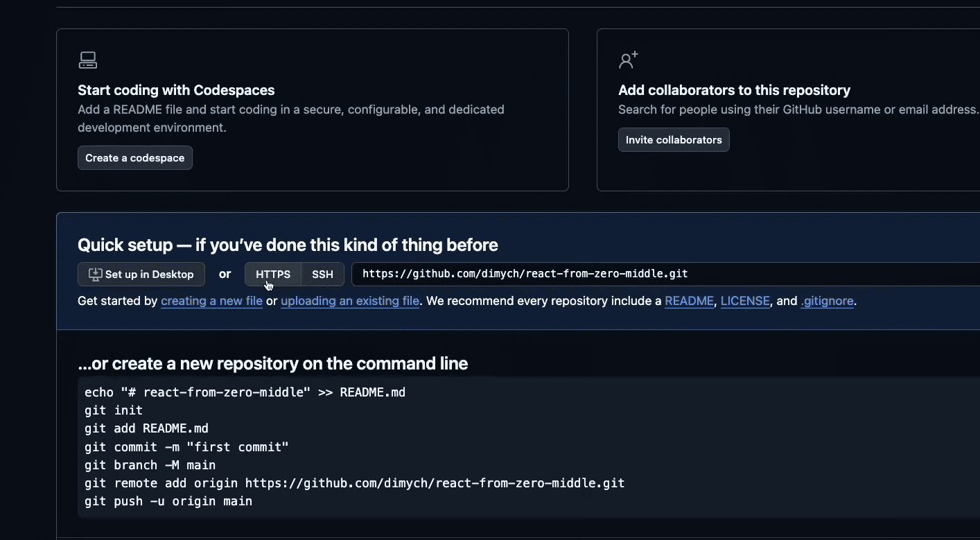The image size is (980, 540).
Task: Click the add collaborator person icon
Action: click(628, 60)
